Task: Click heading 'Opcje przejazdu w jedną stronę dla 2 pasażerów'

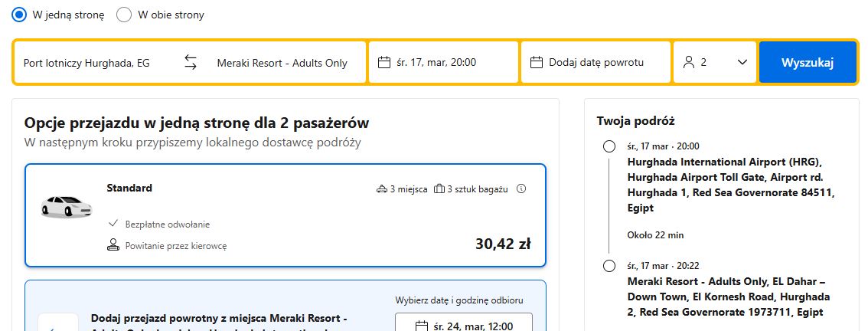Action: click(x=197, y=123)
